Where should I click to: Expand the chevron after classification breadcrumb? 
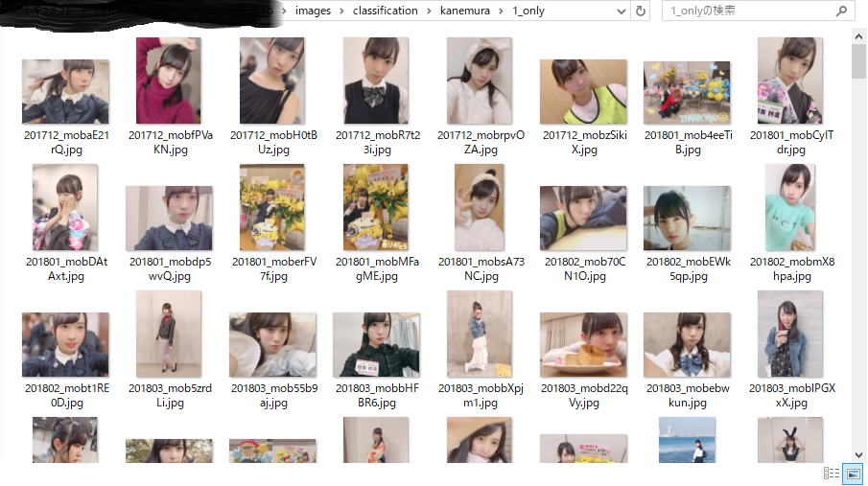point(429,12)
